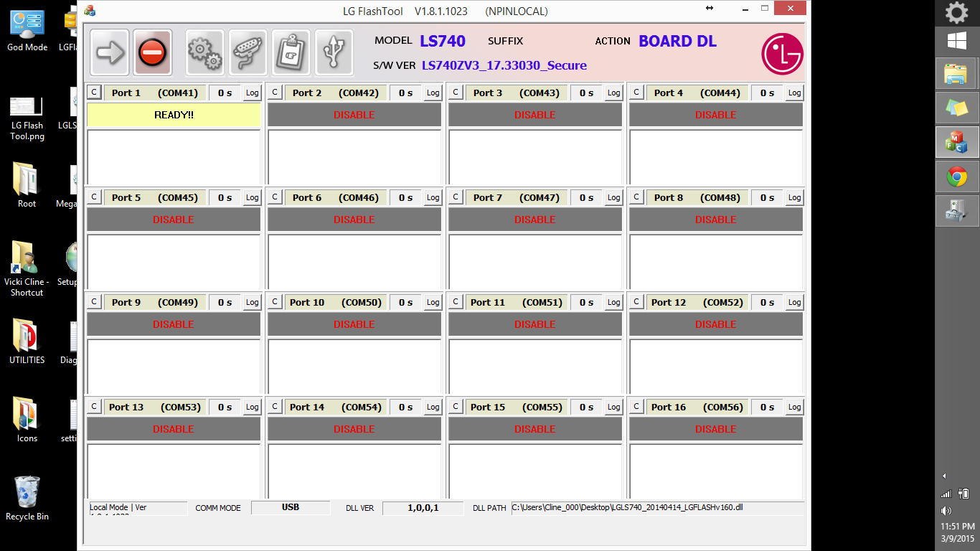Viewport: 980px width, 551px height.
Task: Click the clock showing 11:51 PM
Action: pos(958,526)
